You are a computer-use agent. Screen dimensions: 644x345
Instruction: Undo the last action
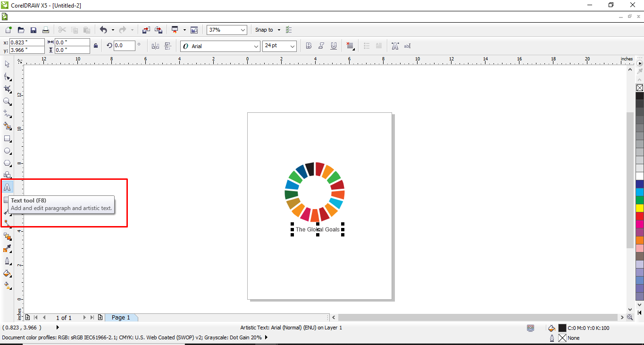(x=103, y=30)
